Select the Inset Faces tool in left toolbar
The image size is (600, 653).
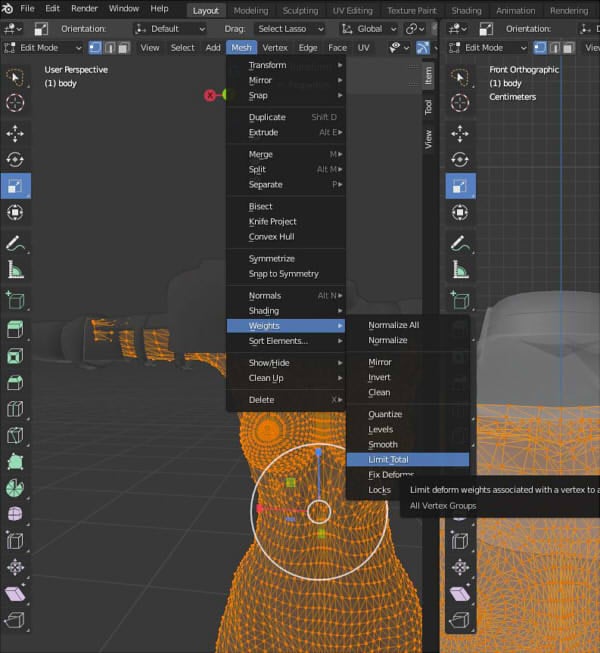tap(15, 356)
